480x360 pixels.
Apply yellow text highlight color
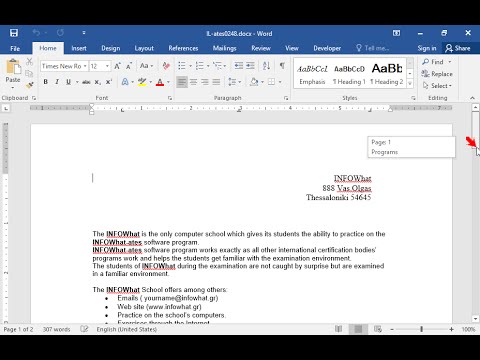tap(142, 82)
